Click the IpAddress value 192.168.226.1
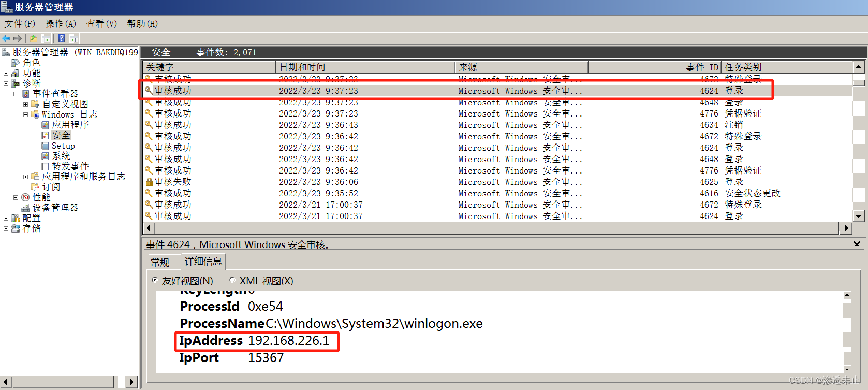 (289, 340)
